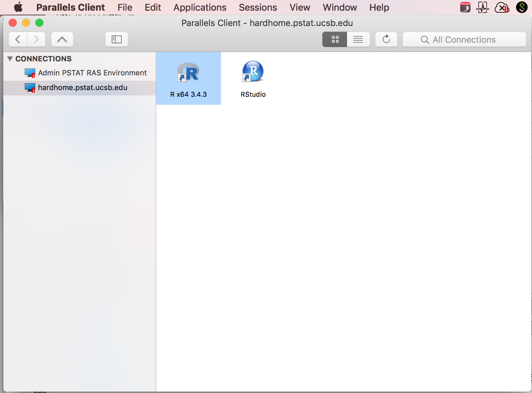532x393 pixels.
Task: Select hardhome.pstat.ucsb.edu connection
Action: 79,88
